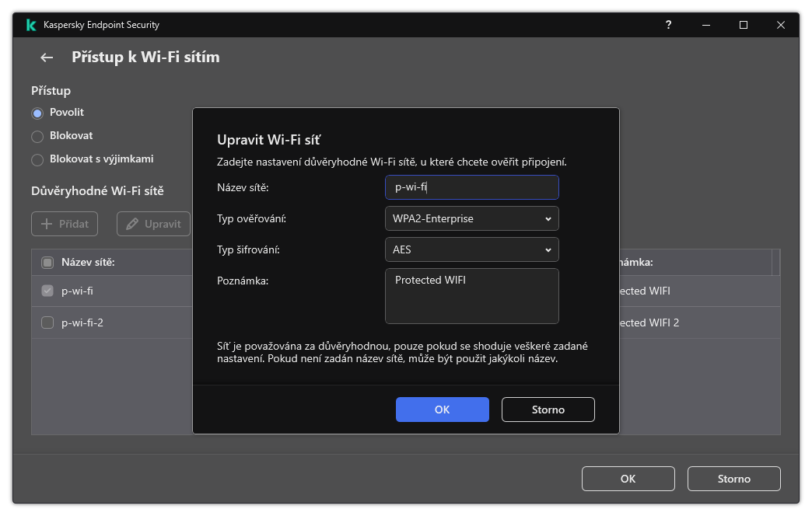Open the Typ ověřování dropdown showing WPA2-Enterprise
Viewport: 812px width, 516px height.
471,218
